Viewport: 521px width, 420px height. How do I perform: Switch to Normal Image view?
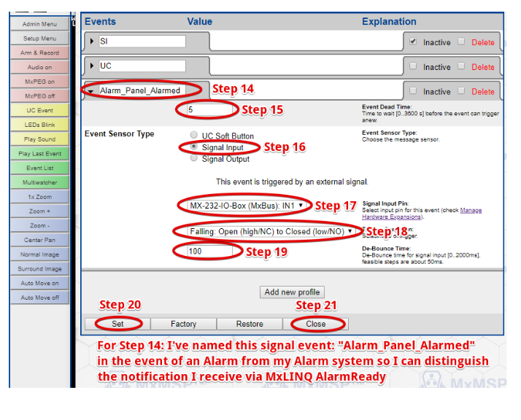39,254
